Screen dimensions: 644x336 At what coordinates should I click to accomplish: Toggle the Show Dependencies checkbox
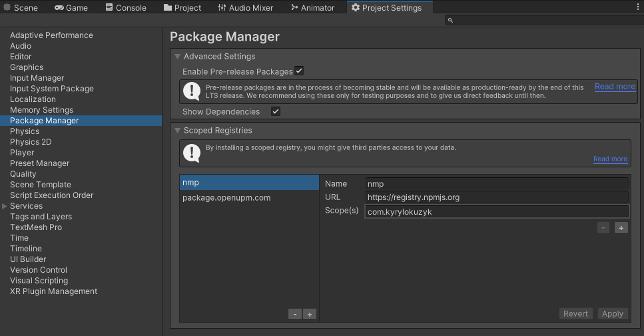[x=275, y=111]
